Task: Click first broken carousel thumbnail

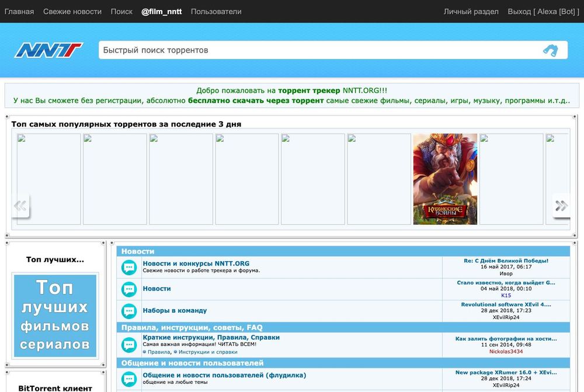Action: (x=49, y=179)
